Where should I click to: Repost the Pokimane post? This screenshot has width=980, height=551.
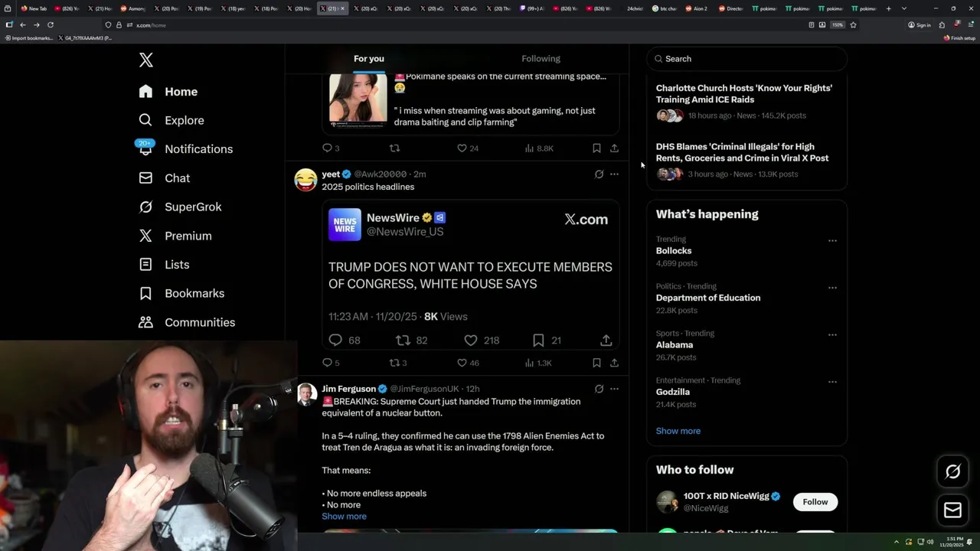click(394, 148)
